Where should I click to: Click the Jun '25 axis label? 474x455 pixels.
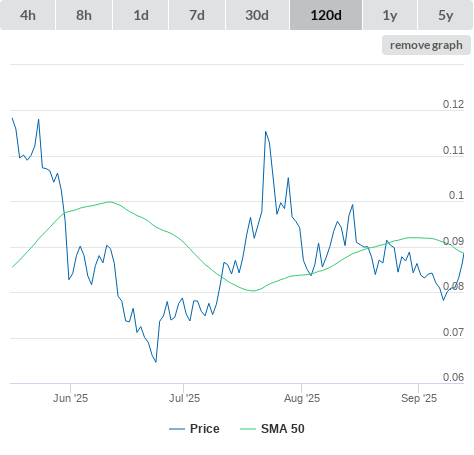coord(70,398)
